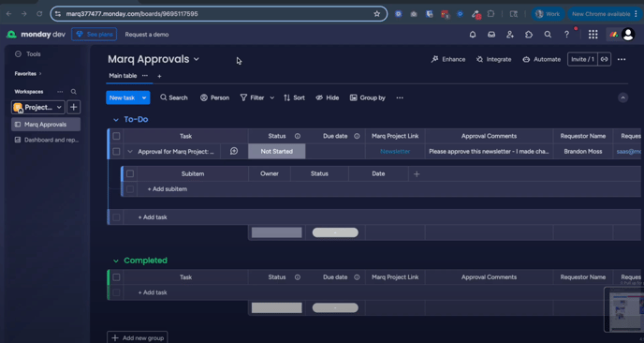Click the Sort toolbar option
The width and height of the screenshot is (644, 343).
pyautogui.click(x=294, y=97)
